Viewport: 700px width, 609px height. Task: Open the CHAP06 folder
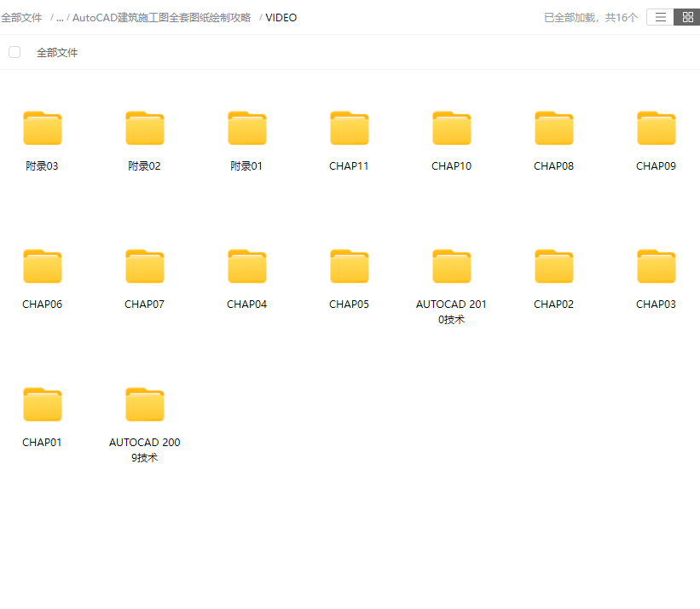pos(42,266)
